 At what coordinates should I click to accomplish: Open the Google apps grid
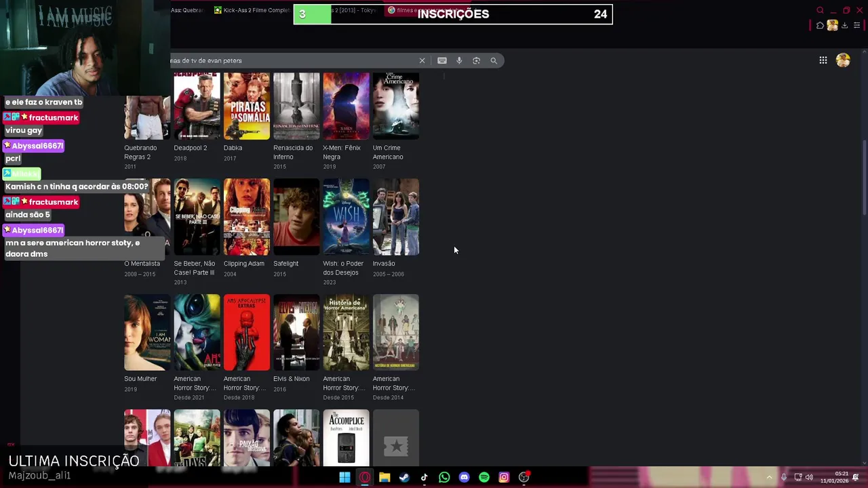point(823,60)
